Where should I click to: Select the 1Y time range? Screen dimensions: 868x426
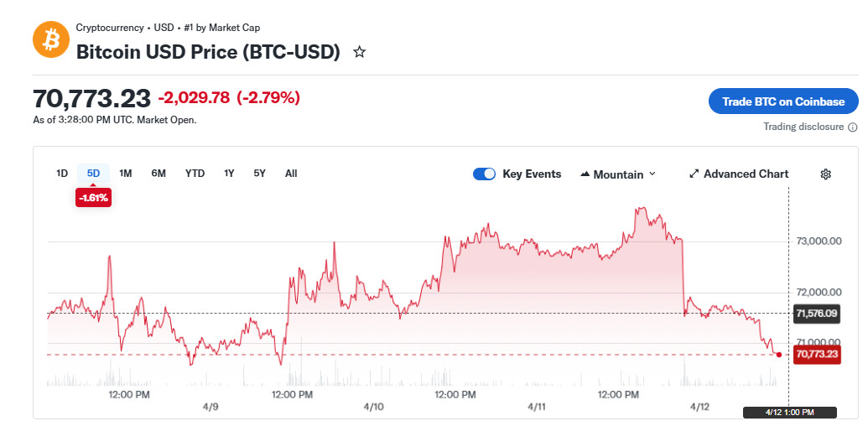click(229, 174)
